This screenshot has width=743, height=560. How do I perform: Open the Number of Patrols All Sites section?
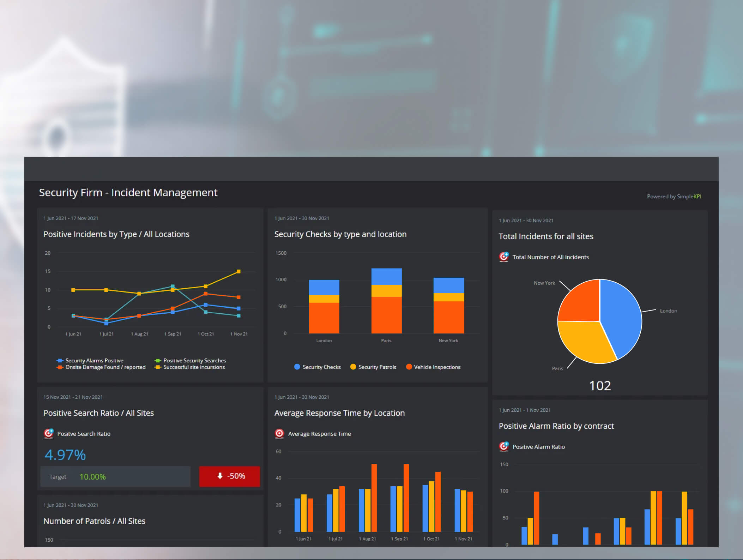click(102, 521)
